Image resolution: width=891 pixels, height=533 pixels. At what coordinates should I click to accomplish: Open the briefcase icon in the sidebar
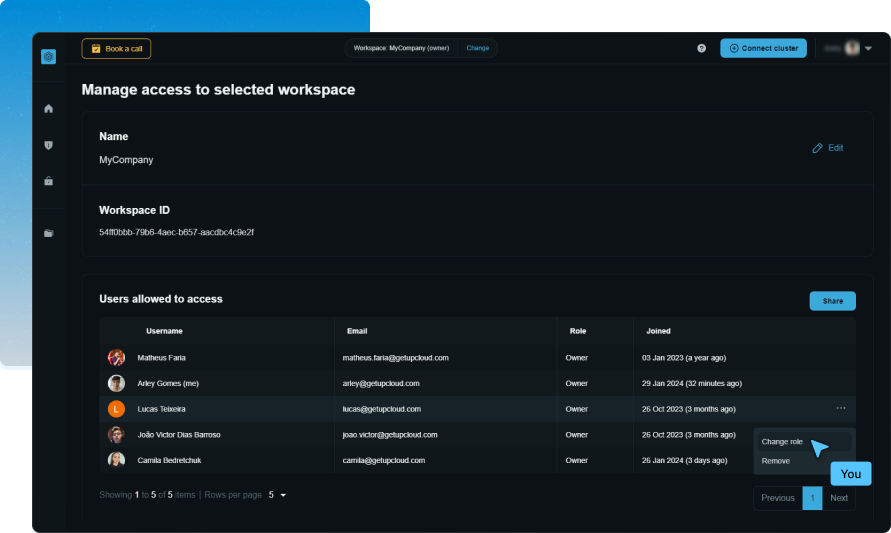coord(48,181)
